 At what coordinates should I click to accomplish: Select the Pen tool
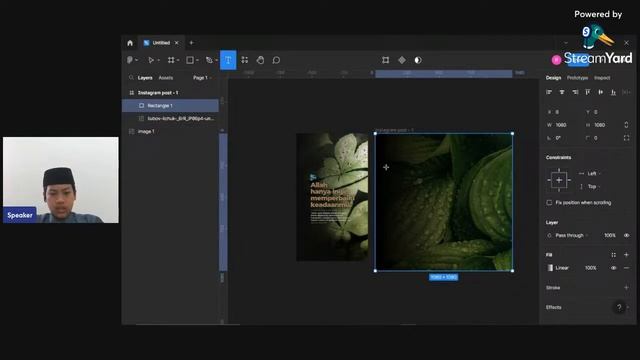click(x=209, y=60)
